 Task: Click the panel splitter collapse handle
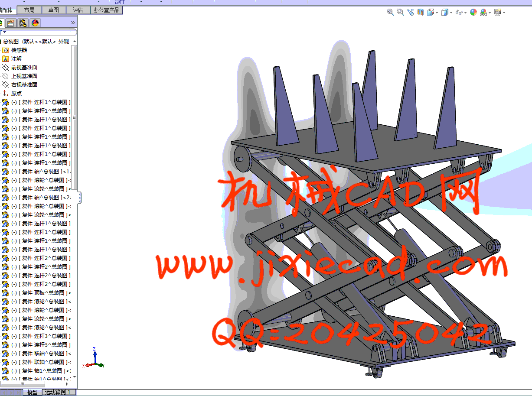coord(80,198)
